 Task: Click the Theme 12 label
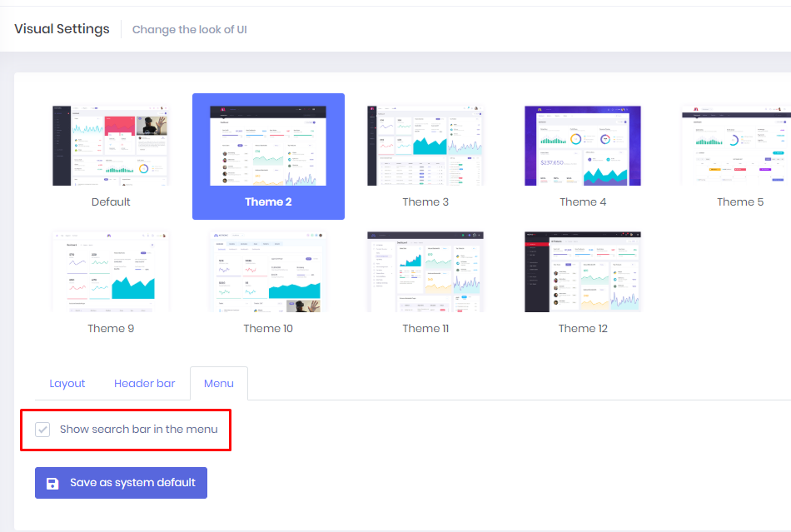pyautogui.click(x=583, y=328)
